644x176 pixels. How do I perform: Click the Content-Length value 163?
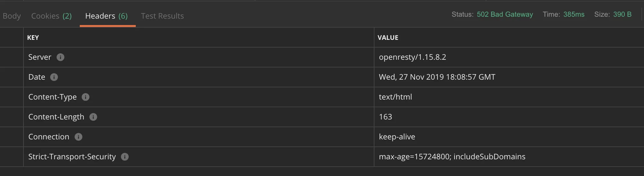pyautogui.click(x=385, y=117)
